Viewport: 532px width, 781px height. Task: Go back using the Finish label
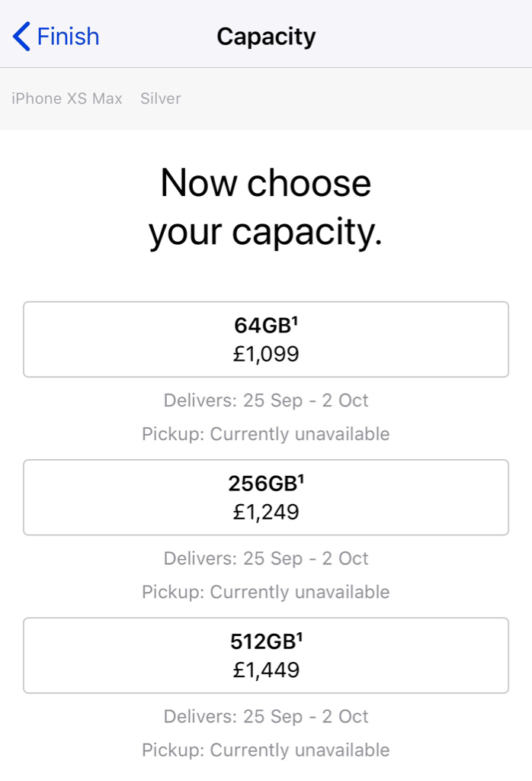point(68,36)
